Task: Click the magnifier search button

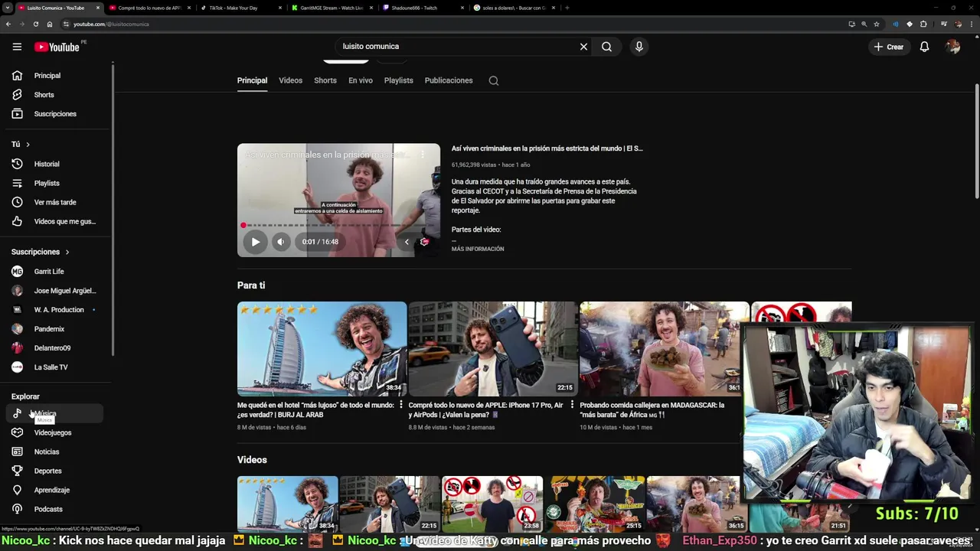Action: pos(606,47)
